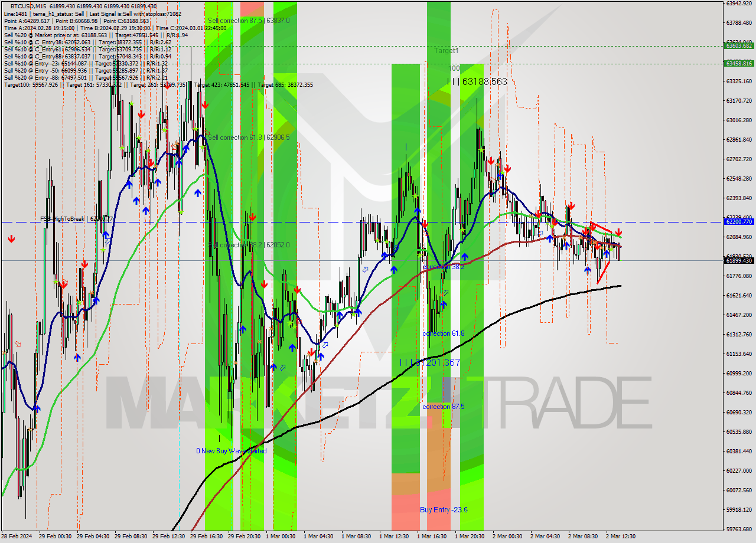Click the red down arrow at far left edge

point(11,239)
